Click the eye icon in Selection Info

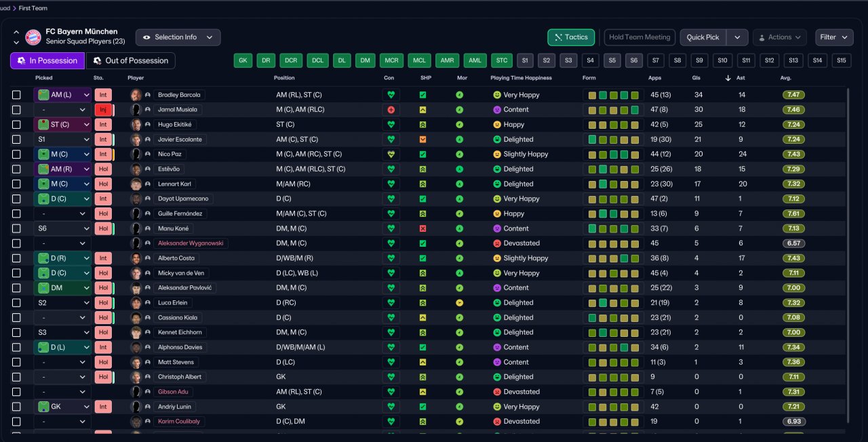coord(146,37)
